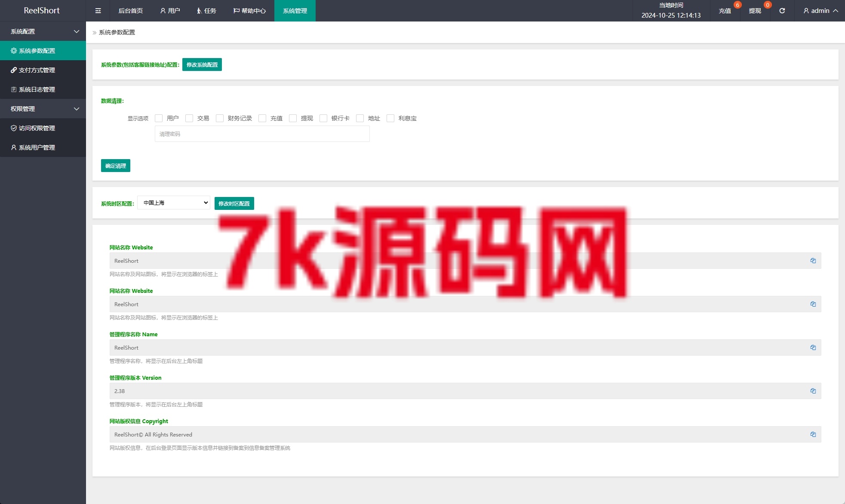The image size is (845, 504).
Task: Click the shield icon beside 访问权限管理
Action: pos(14,128)
